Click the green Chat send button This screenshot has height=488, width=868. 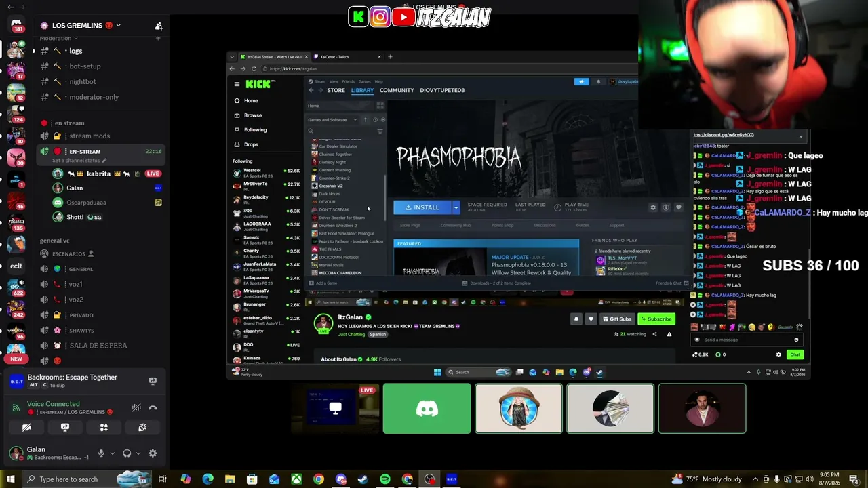pyautogui.click(x=795, y=354)
